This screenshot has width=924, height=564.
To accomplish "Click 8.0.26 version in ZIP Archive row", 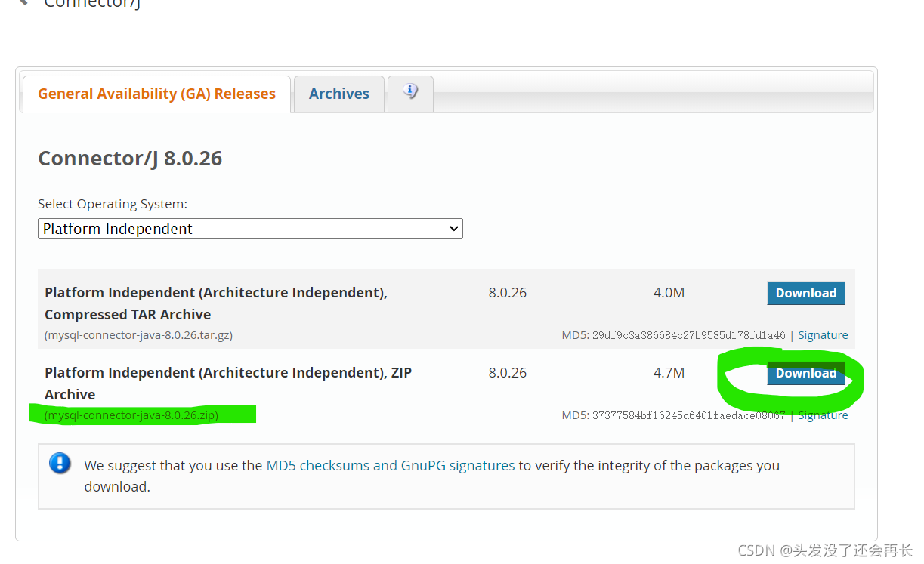I will [x=508, y=373].
